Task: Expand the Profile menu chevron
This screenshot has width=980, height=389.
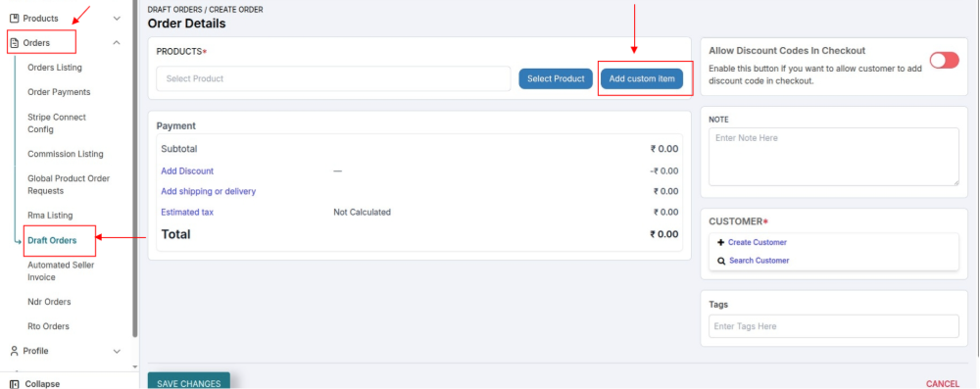Action: [x=117, y=352]
